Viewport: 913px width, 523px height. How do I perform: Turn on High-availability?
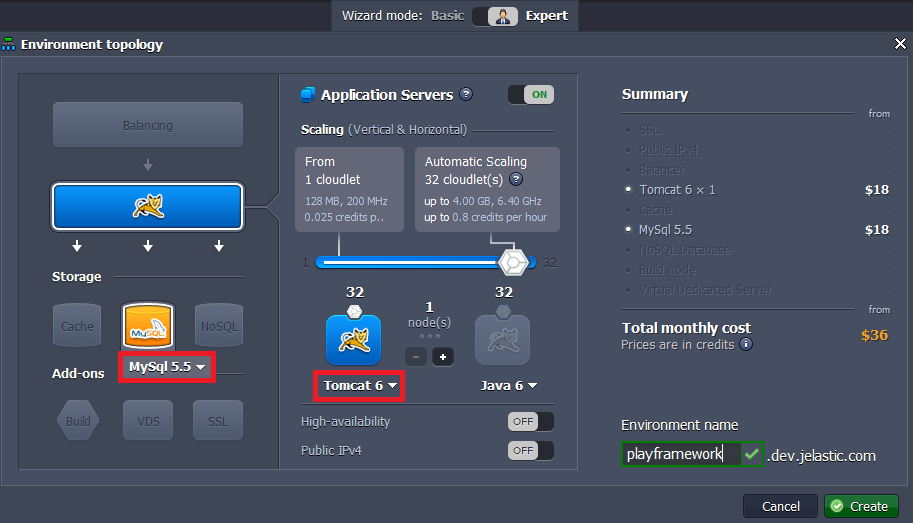[530, 421]
